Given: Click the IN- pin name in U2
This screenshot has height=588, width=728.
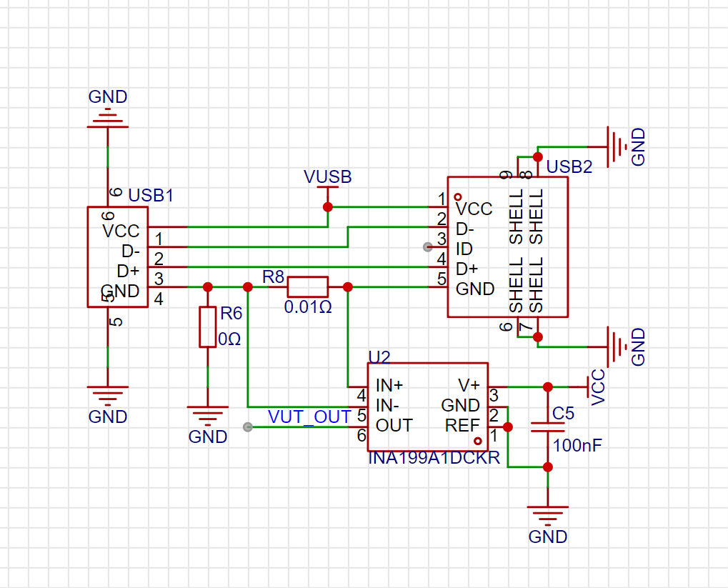Looking at the screenshot, I should point(387,406).
